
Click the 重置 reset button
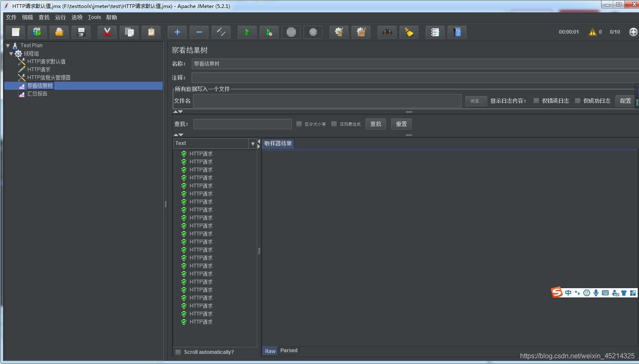401,124
